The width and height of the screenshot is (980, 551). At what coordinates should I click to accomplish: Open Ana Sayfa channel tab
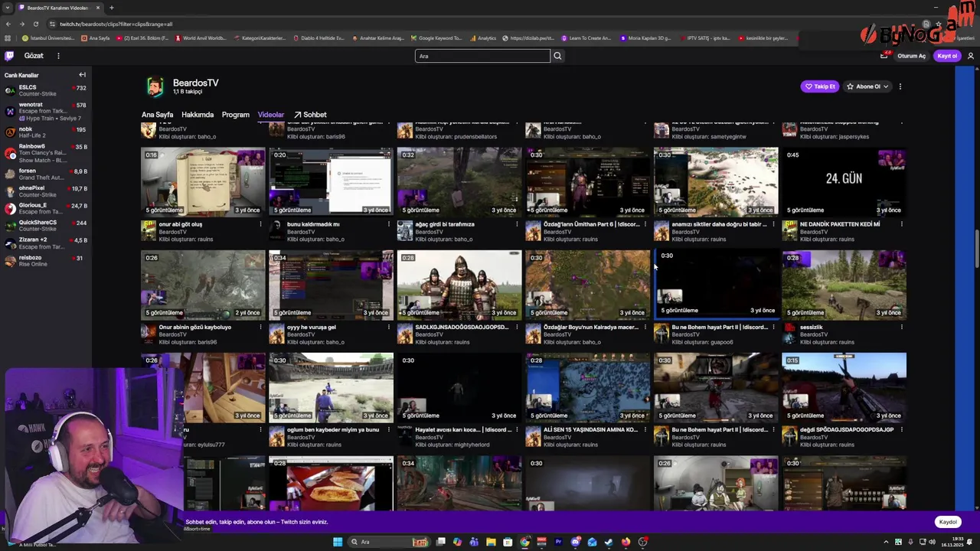158,115
